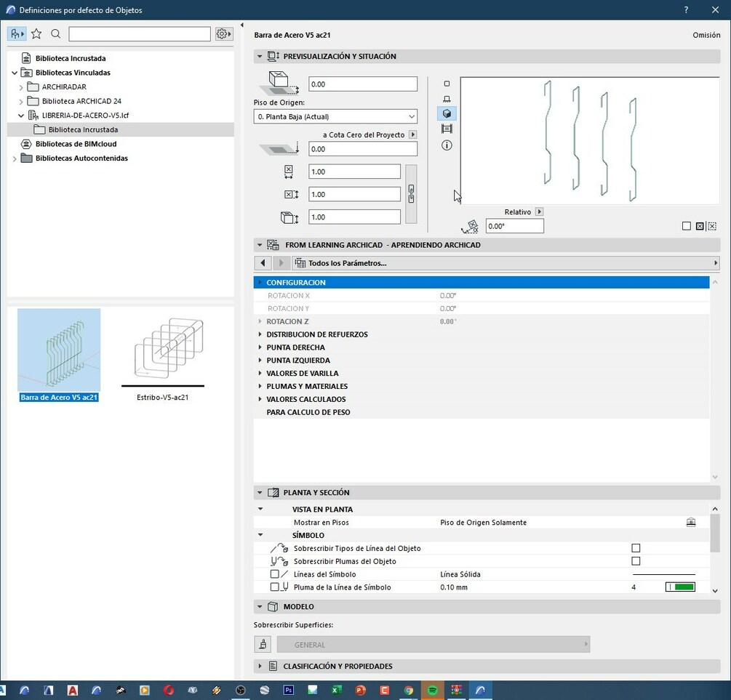This screenshot has height=700, width=731.
Task: Select the folder view library button
Action: [x=17, y=33]
